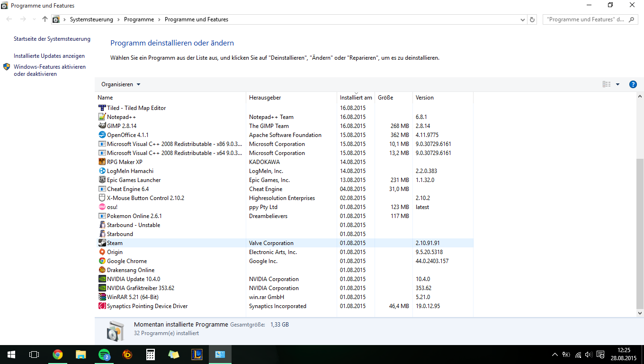Open Task View on the taskbar

click(x=34, y=354)
